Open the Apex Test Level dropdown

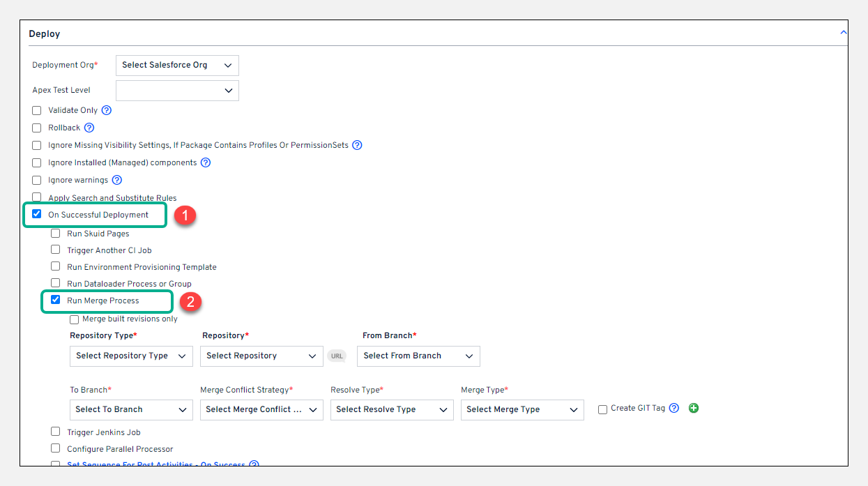point(177,90)
